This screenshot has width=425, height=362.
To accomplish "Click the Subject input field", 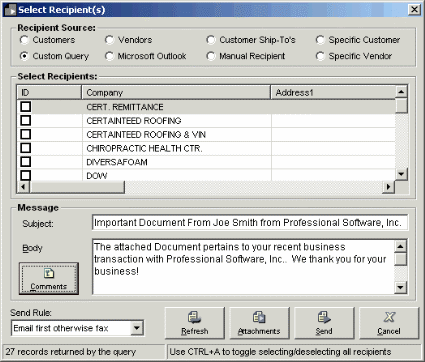I will [250, 223].
